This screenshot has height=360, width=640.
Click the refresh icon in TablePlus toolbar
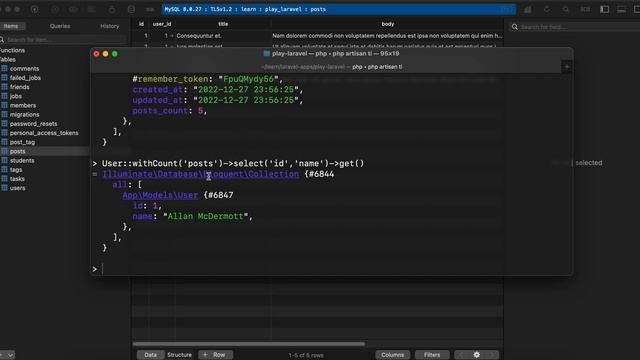point(547,9)
